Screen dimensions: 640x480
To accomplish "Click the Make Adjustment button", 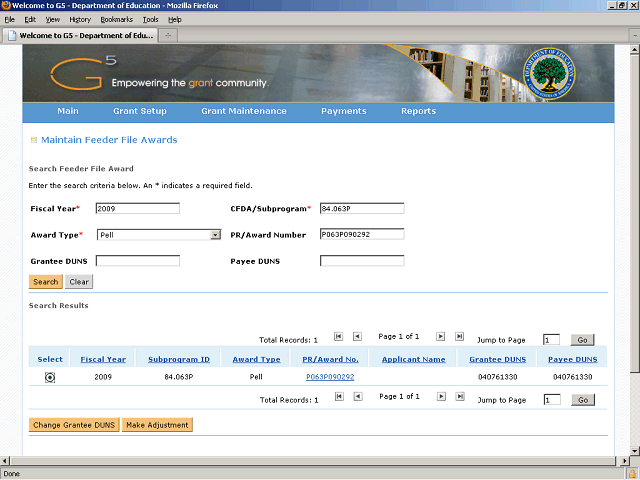I will [157, 425].
